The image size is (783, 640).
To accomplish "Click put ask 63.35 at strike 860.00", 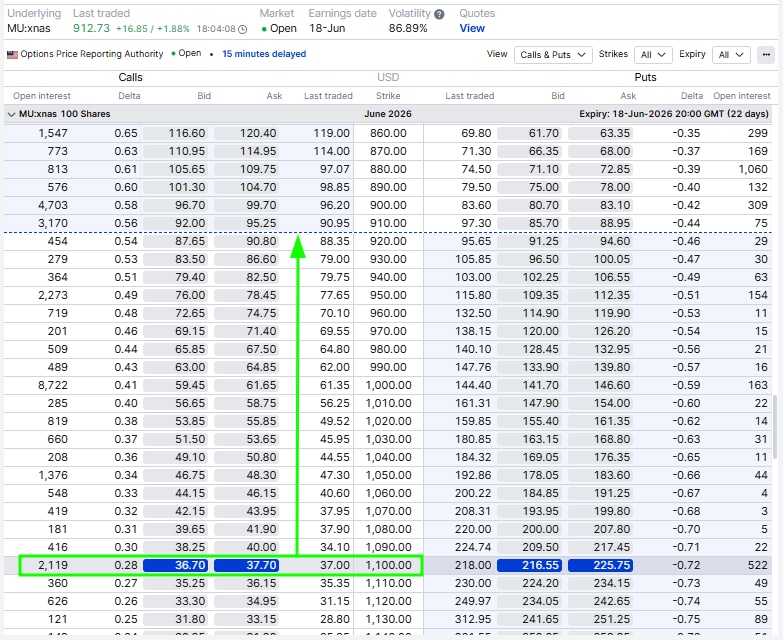I will [x=600, y=133].
